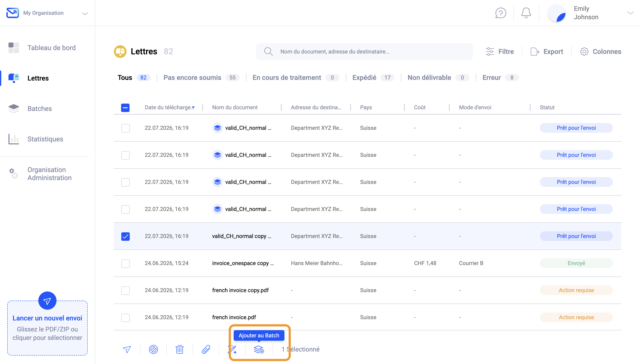The width and height of the screenshot is (640, 364).
Task: Check the french invoice copy.pdf row checkbox
Action: tap(126, 290)
